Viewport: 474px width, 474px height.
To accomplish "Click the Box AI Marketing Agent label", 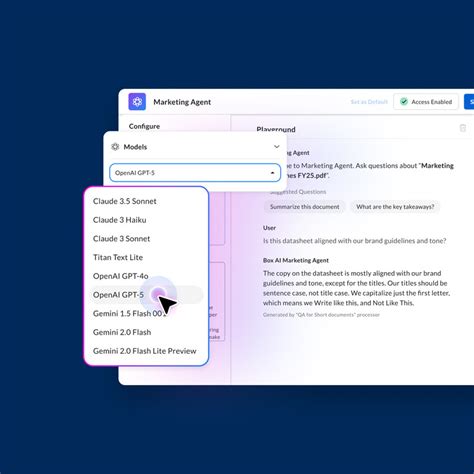I will 296,260.
